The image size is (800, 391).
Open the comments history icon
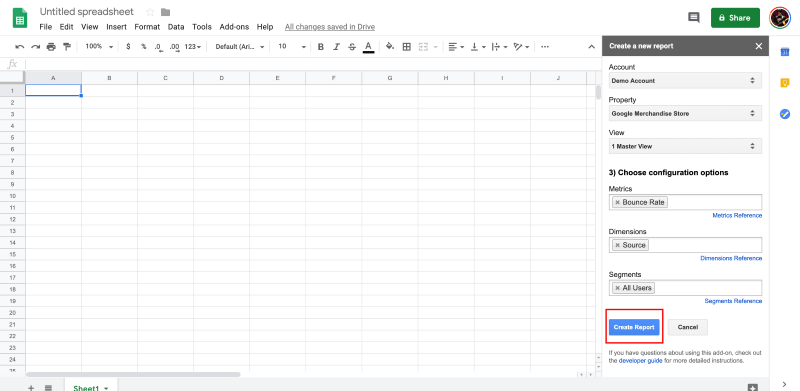click(694, 18)
